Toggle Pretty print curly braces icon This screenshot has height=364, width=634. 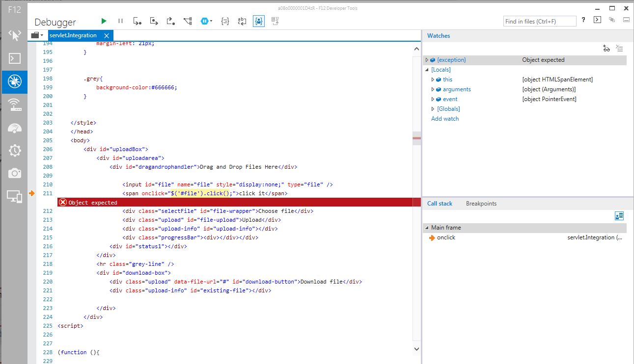[225, 21]
